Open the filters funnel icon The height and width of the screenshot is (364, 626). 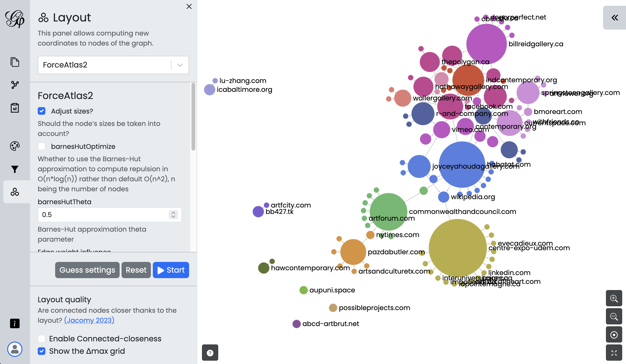pos(15,169)
